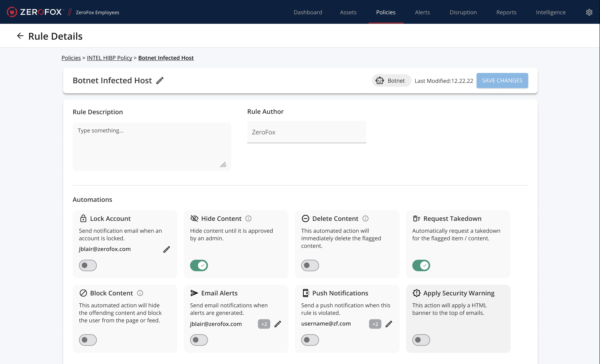Open the settings gear in top navigation

[589, 12]
